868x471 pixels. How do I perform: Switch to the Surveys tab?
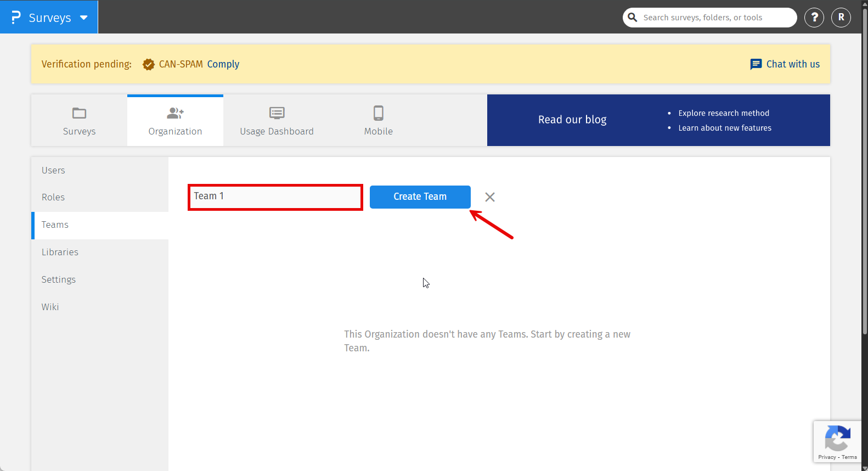[x=79, y=121]
